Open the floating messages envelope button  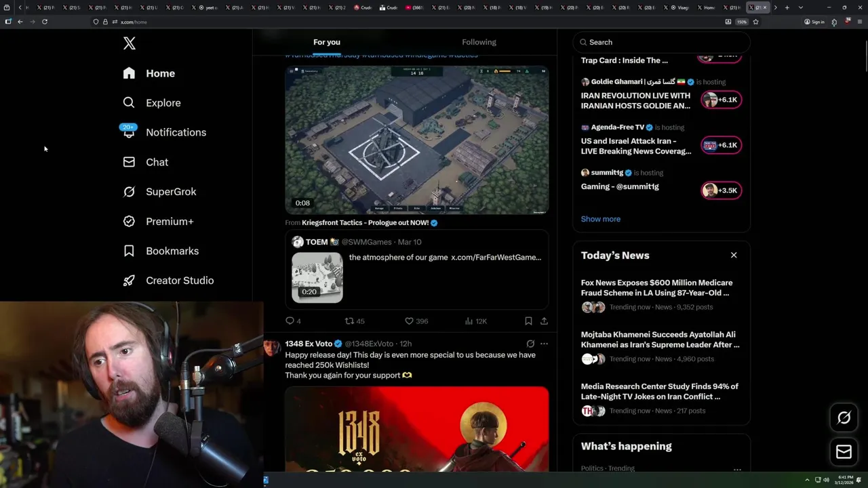click(x=844, y=452)
